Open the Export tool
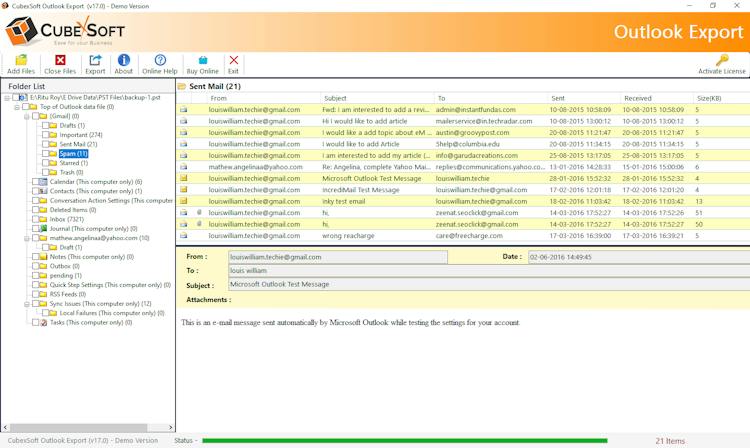The height and width of the screenshot is (448, 750). click(95, 65)
